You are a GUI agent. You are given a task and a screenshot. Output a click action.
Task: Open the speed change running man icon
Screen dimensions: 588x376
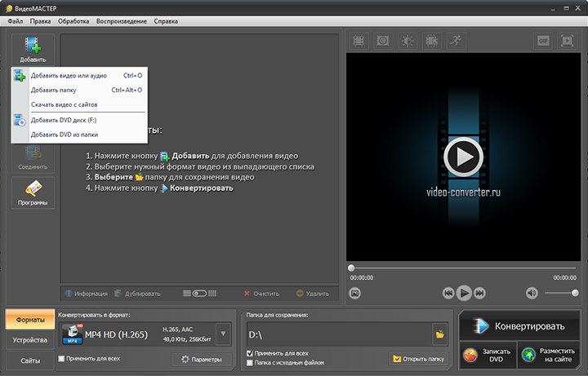coord(456,41)
